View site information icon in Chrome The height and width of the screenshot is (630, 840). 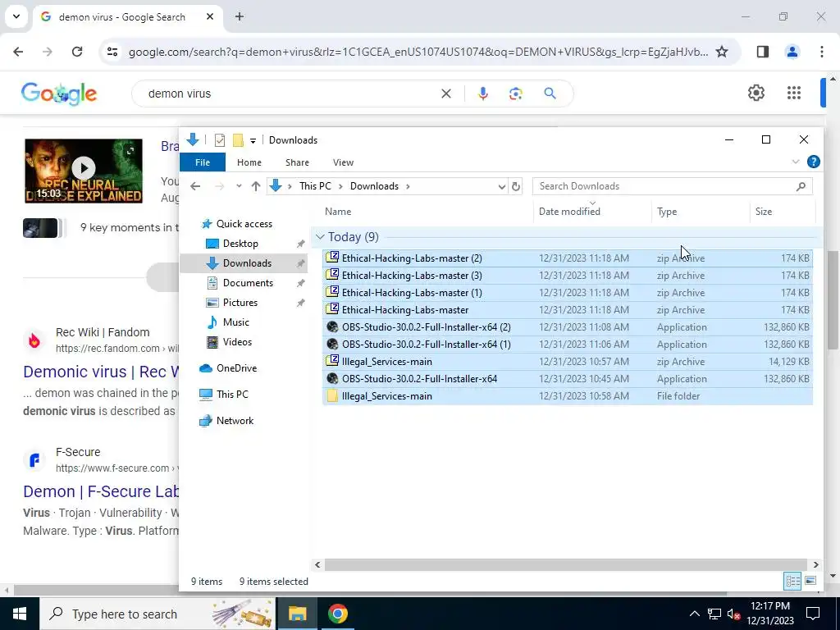[112, 52]
